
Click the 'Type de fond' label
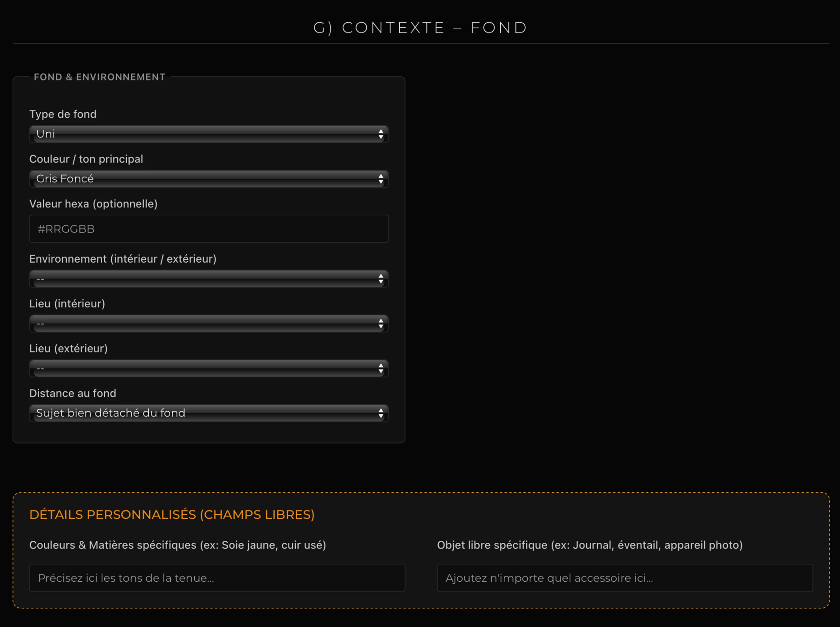pos(63,114)
